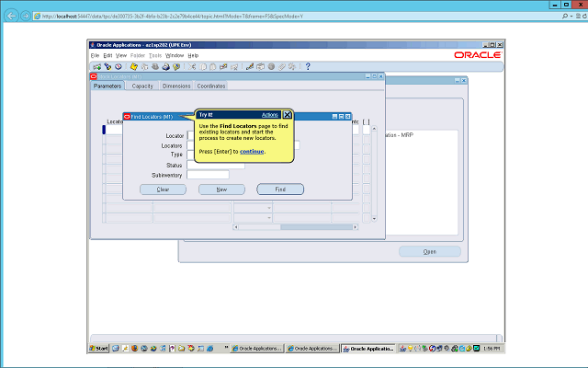Focus the Status input field
Image resolution: width=588 pixels, height=368 pixels.
(x=216, y=165)
